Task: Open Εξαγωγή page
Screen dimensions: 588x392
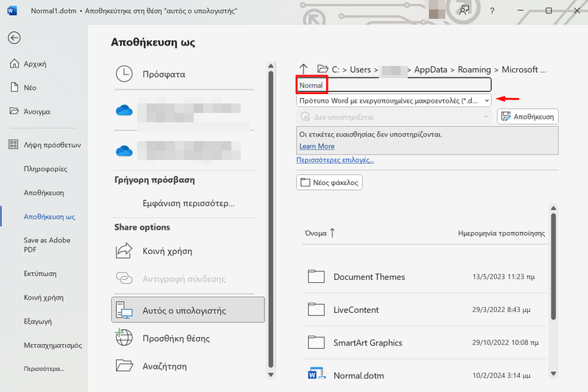Action: (38, 321)
